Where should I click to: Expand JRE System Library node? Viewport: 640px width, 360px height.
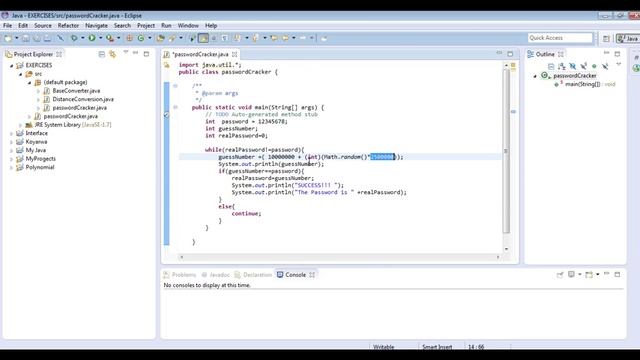tap(20, 125)
